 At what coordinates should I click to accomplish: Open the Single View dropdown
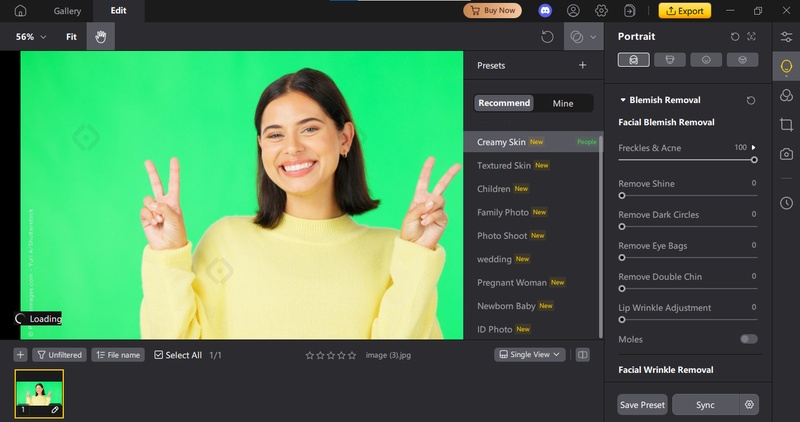(530, 355)
